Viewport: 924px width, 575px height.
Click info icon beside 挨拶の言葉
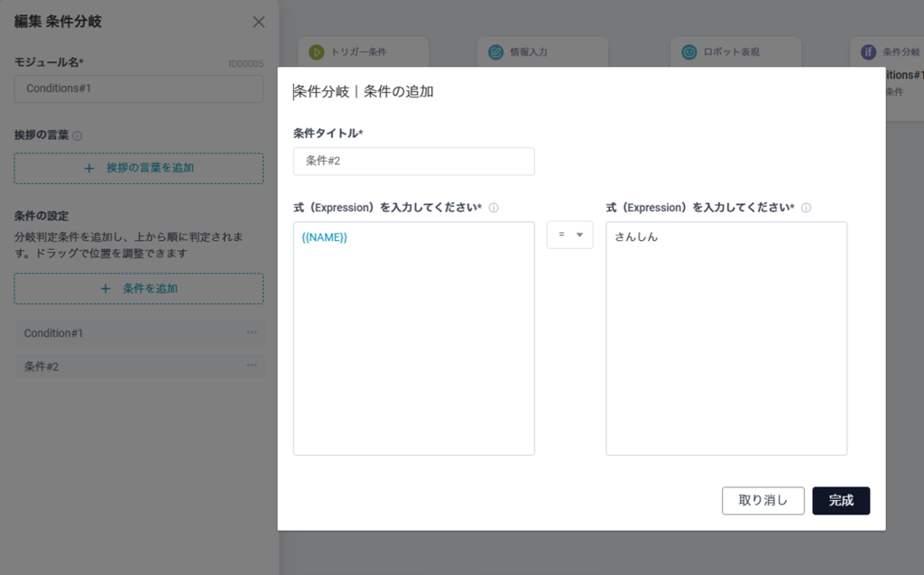pyautogui.click(x=77, y=136)
